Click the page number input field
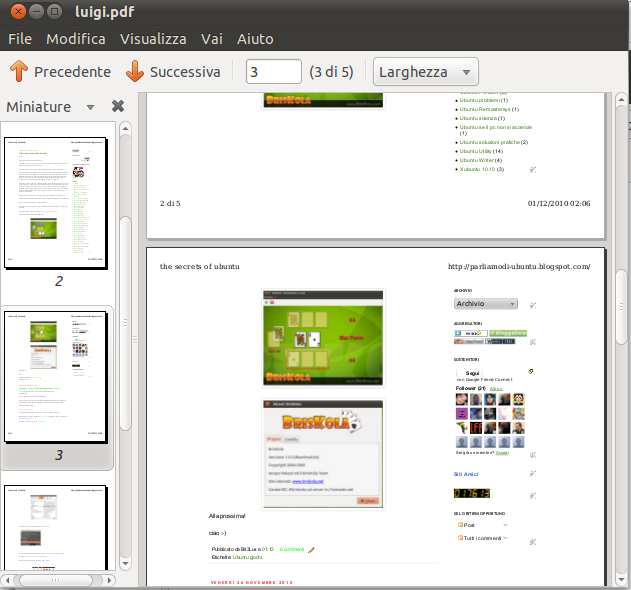 coord(274,72)
